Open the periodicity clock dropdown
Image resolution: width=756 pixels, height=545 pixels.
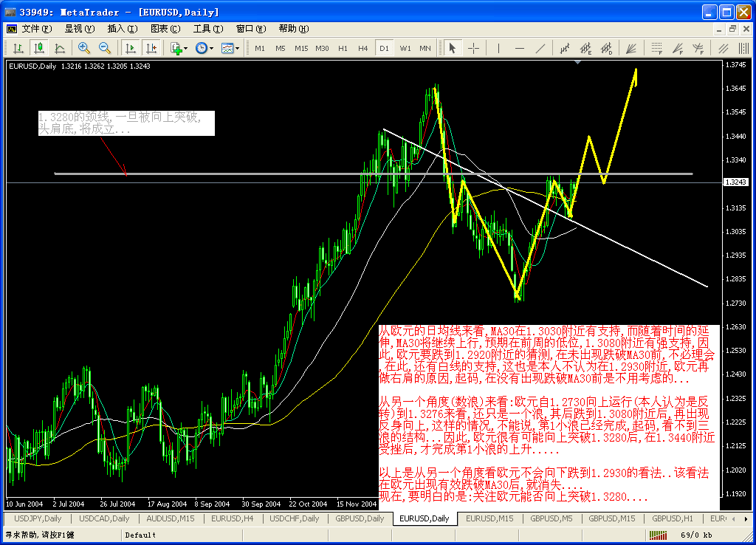(205, 48)
